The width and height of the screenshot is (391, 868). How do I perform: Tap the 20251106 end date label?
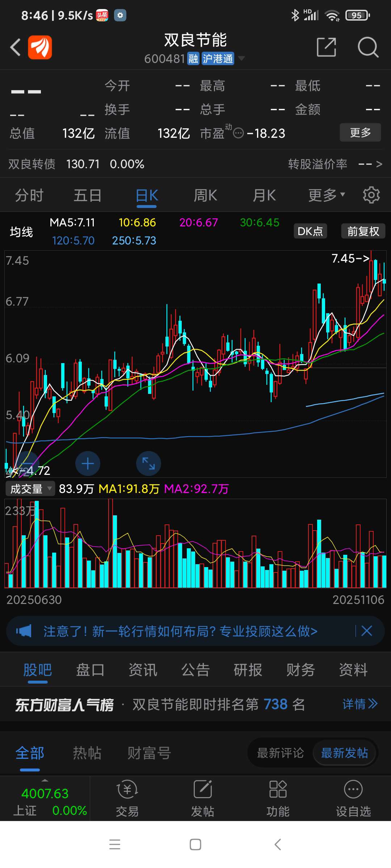(x=358, y=600)
